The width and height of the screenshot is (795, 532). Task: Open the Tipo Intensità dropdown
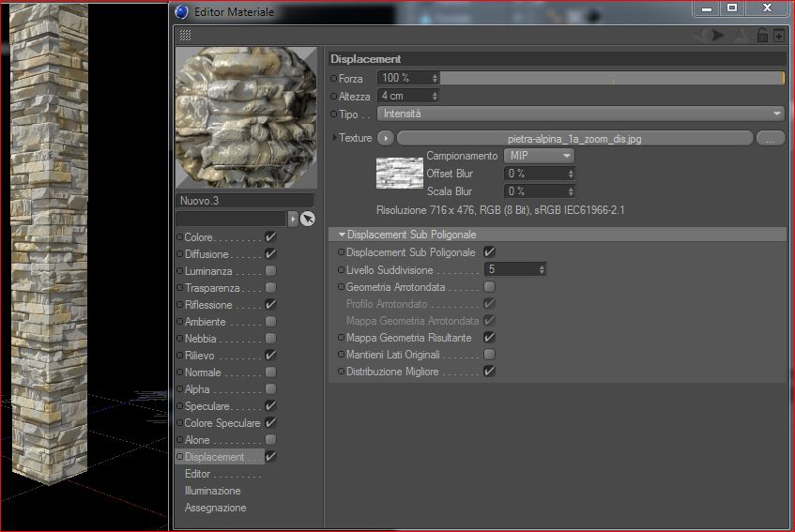(581, 114)
